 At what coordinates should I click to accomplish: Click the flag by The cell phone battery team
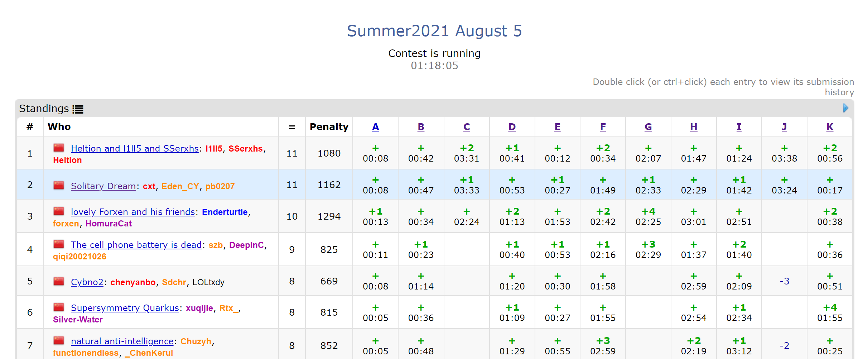click(x=59, y=244)
